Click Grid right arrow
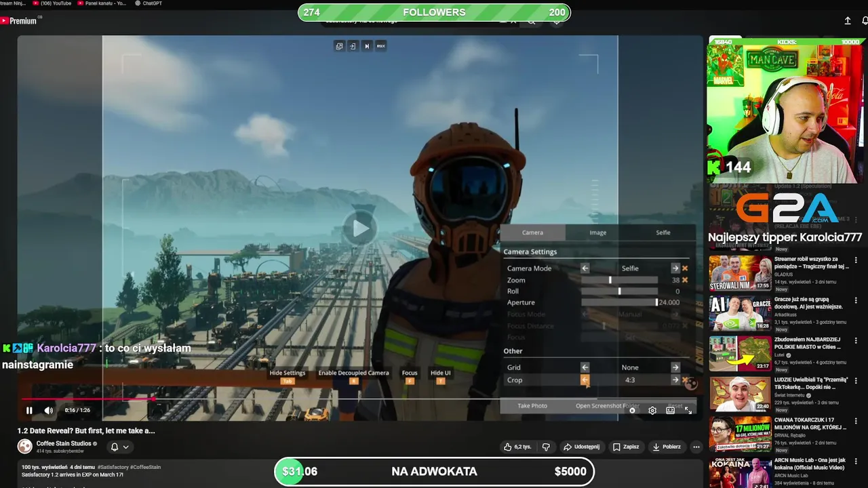Viewport: 868px width, 488px height. point(675,367)
